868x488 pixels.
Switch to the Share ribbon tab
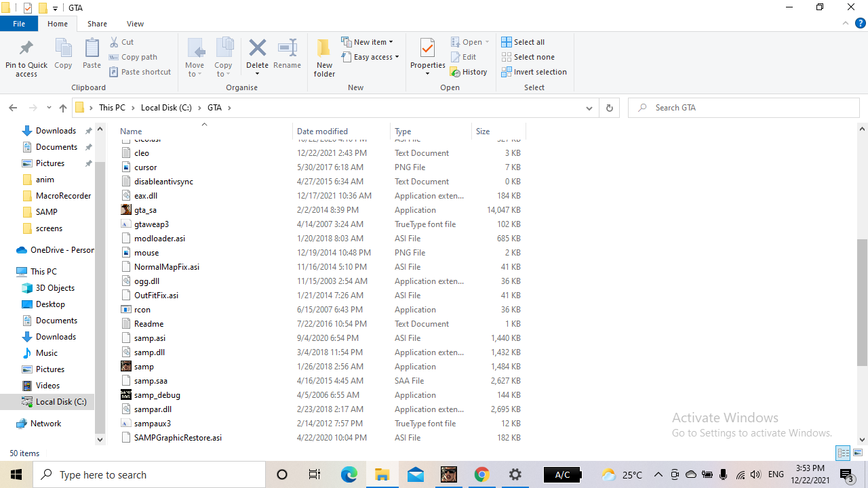tap(97, 24)
